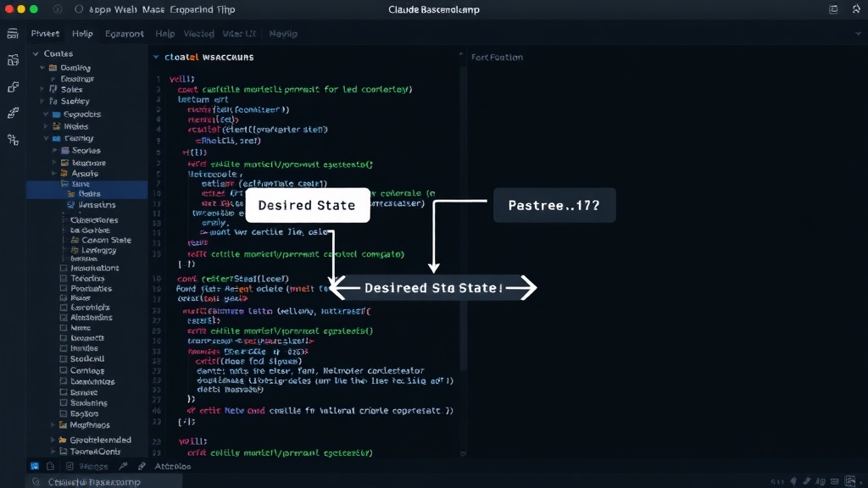Click the dropdown arrow at top right of tab bar
Screen dimensions: 868x488
[858, 34]
